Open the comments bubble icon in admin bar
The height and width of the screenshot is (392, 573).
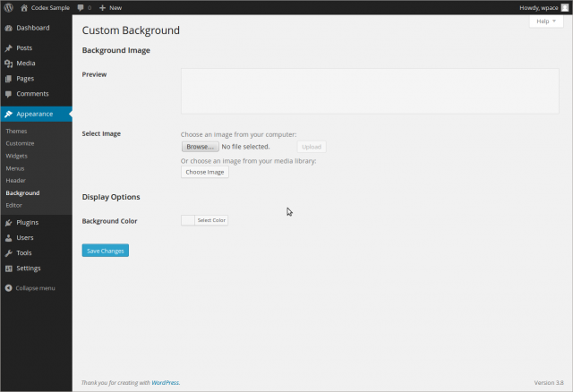[x=81, y=7]
